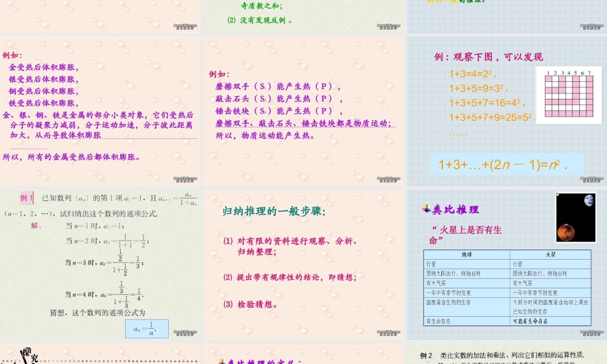Click the equation 1+3+5+7=16=4²
607x364 pixels.
pyautogui.click(x=487, y=103)
